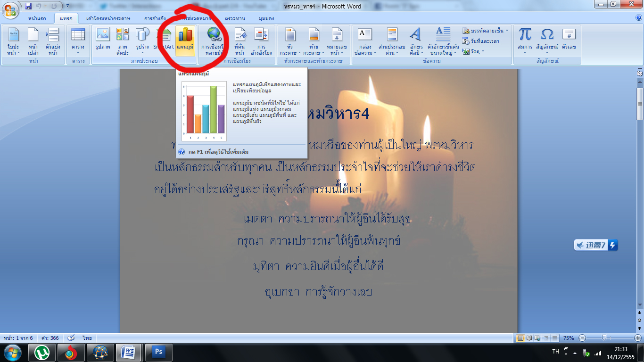Switch to Outline view
Screen dimensions: 644x362
[546, 338]
